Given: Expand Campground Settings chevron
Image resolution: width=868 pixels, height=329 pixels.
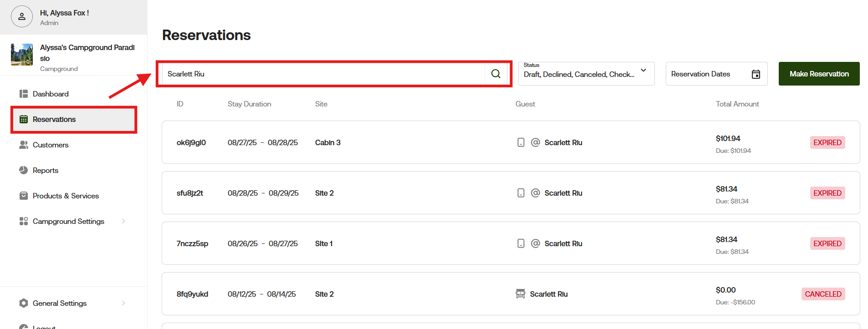Looking at the screenshot, I should tap(123, 221).
